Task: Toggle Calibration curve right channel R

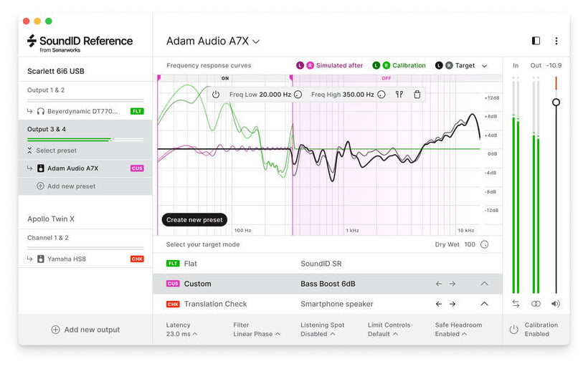Action: (x=387, y=65)
